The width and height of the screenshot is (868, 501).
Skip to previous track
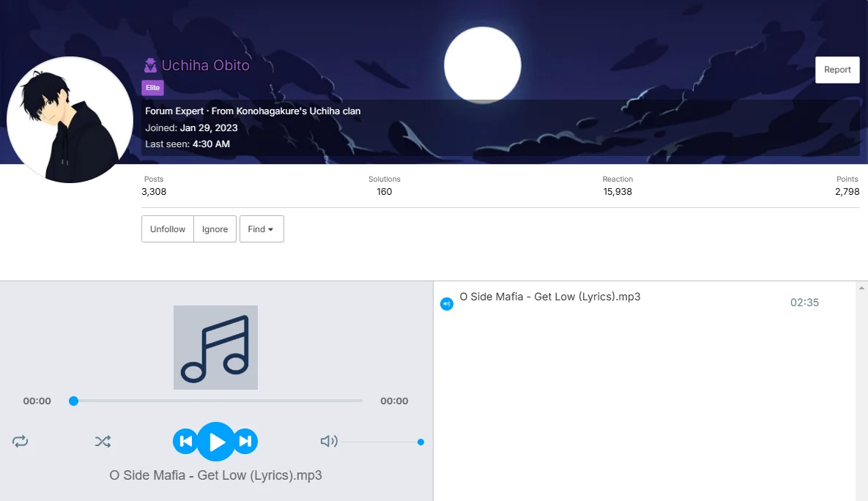(185, 441)
